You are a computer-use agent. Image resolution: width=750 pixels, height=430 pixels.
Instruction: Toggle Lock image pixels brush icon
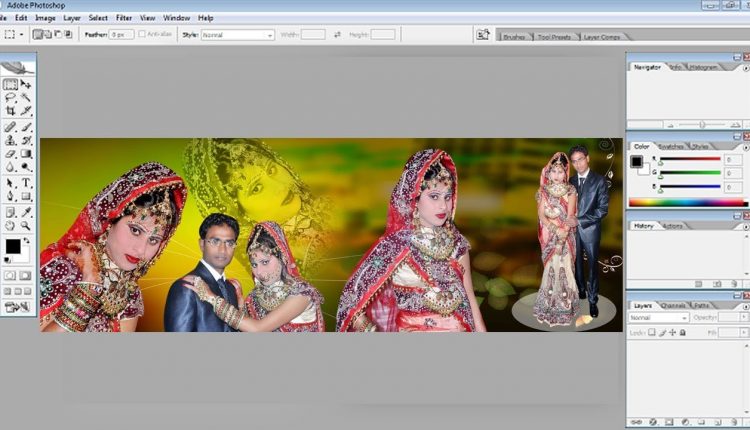pos(662,332)
